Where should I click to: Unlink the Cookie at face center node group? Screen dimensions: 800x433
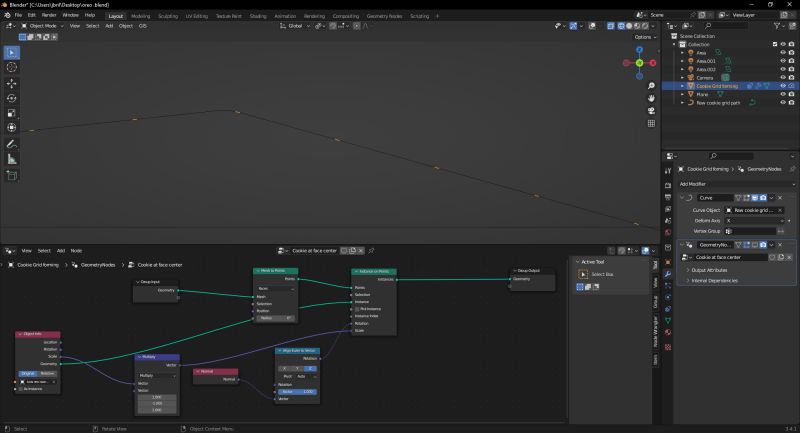[361, 250]
